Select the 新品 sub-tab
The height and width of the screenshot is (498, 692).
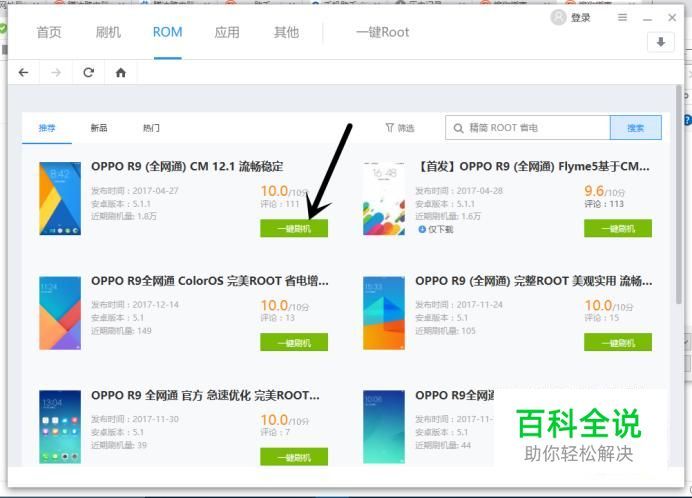[99, 128]
